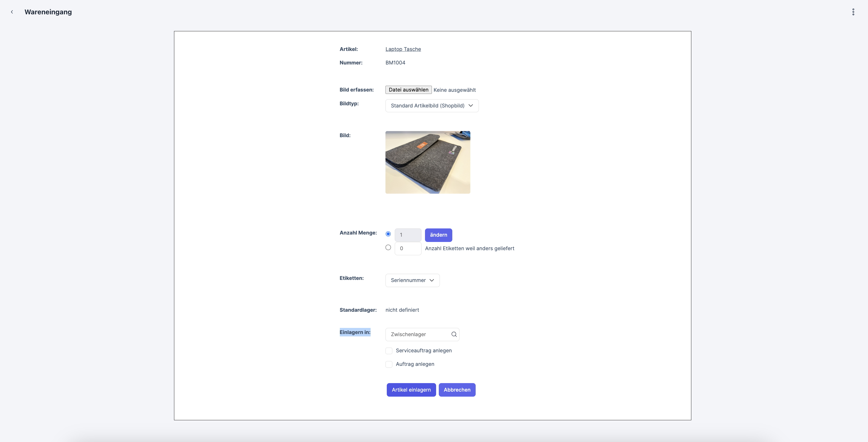Select the Anzahl Etiketten radio button
This screenshot has height=442, width=868.
pos(388,248)
